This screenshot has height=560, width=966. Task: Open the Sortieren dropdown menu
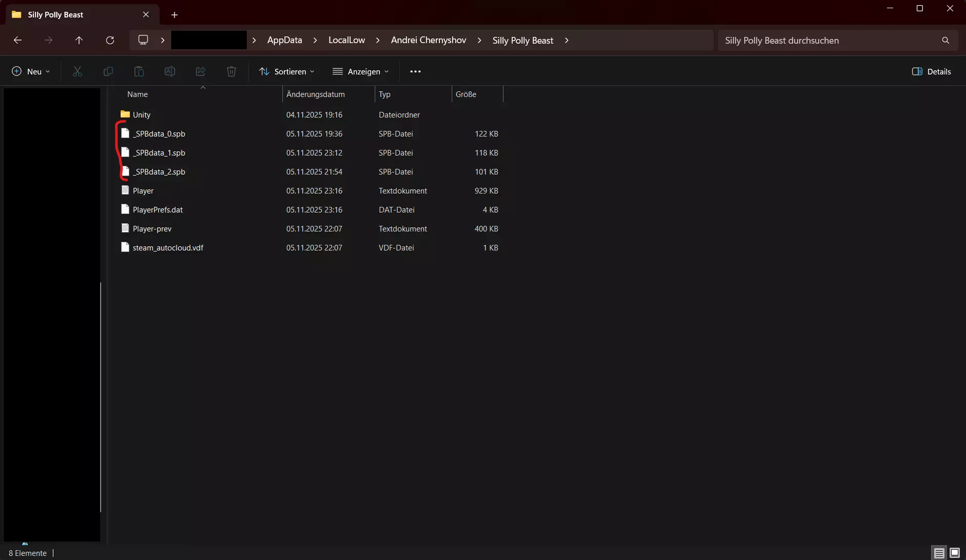click(287, 71)
